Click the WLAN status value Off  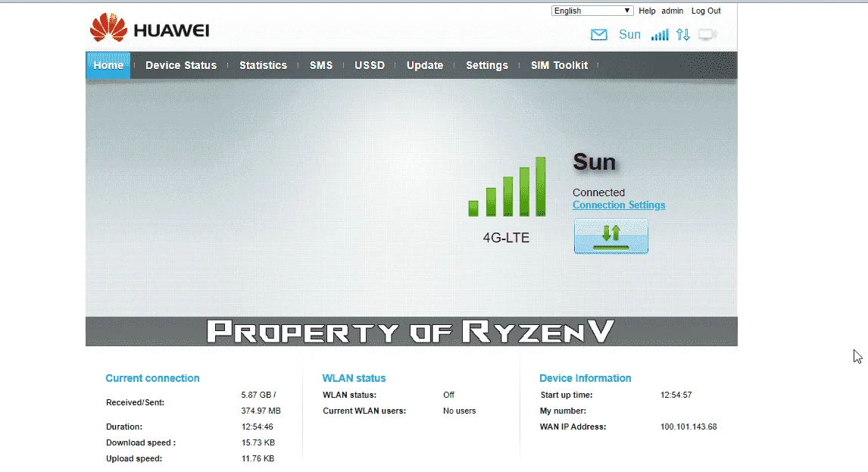coord(448,395)
